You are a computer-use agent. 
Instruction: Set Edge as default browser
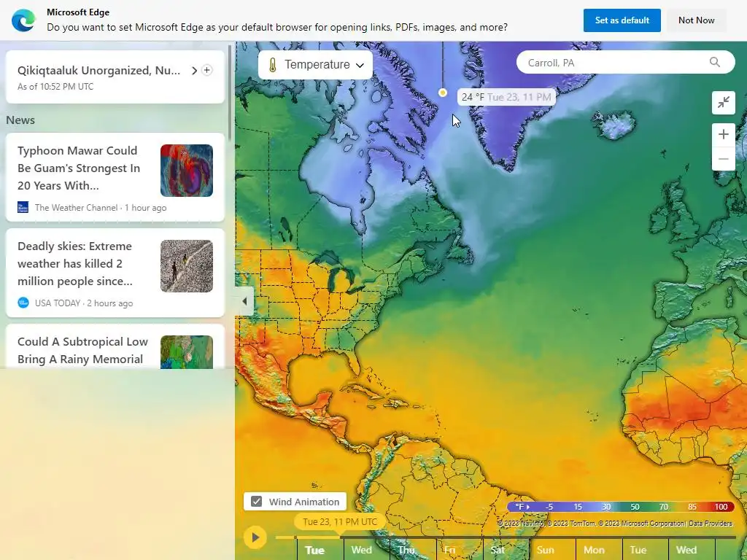(x=622, y=20)
